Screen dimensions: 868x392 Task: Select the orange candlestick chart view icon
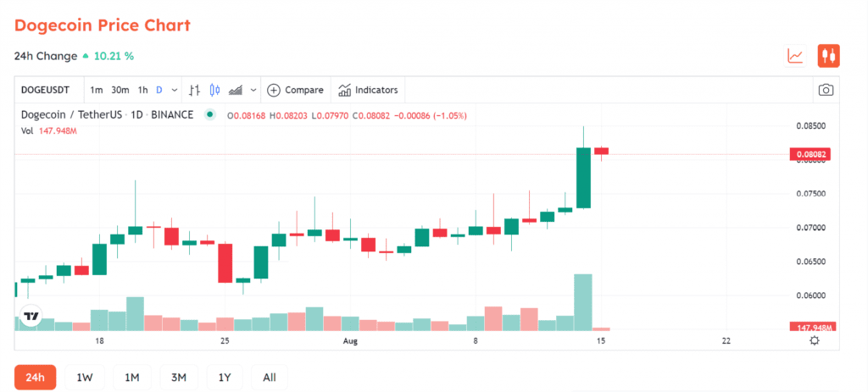(x=829, y=56)
